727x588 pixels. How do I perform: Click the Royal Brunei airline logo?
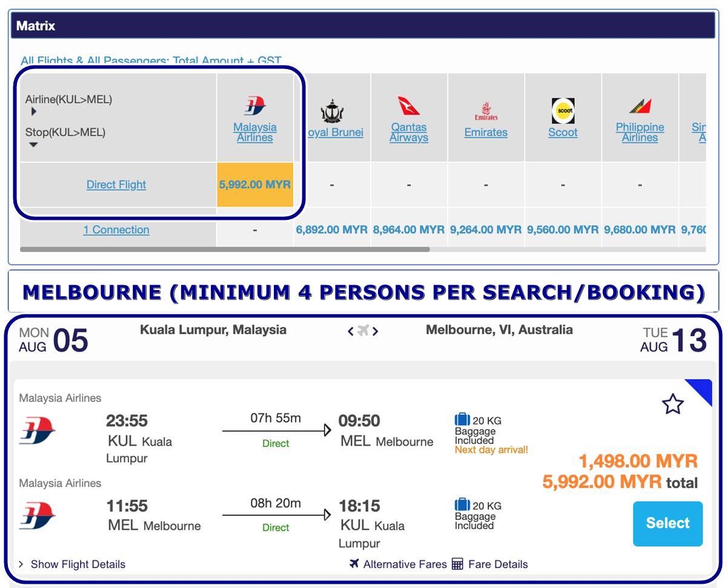pyautogui.click(x=332, y=111)
